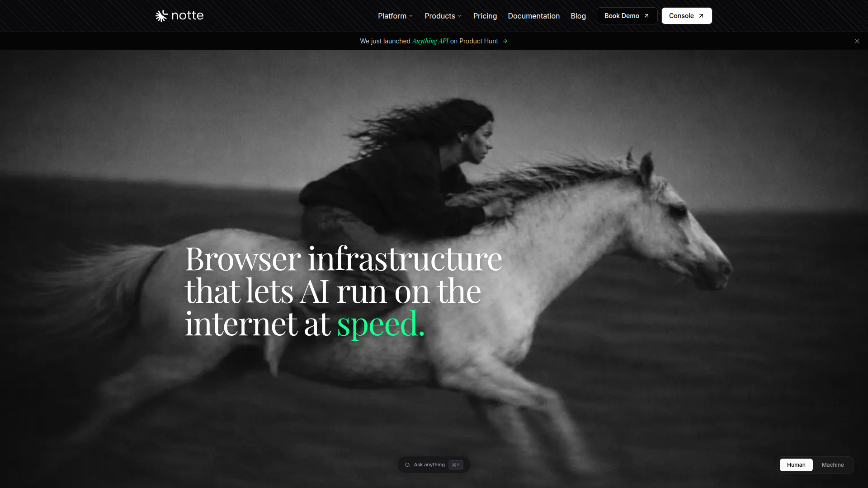Click the arrow icon on Console button
Image resolution: width=868 pixels, height=488 pixels.
click(x=701, y=16)
